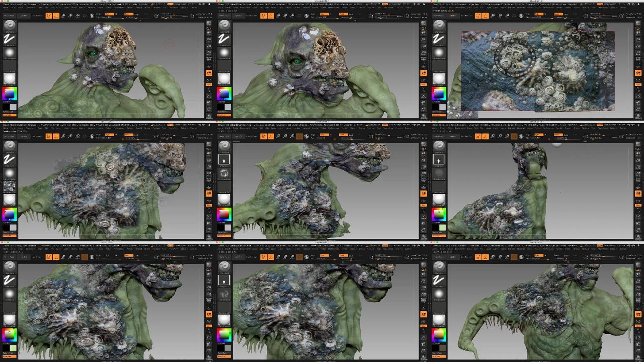Open the alpha selector thumbnail in the bottom-left screenshot
The width and height of the screenshot is (644, 362).
pos(9,294)
